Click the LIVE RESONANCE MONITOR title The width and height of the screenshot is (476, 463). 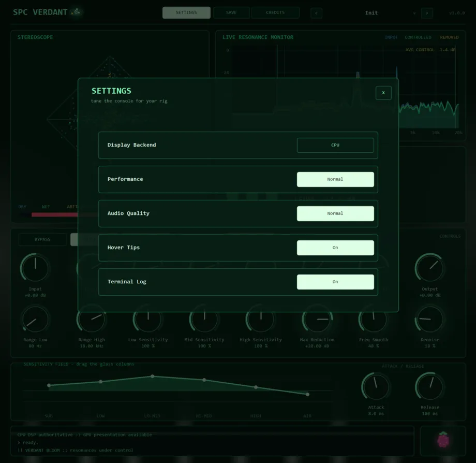258,37
